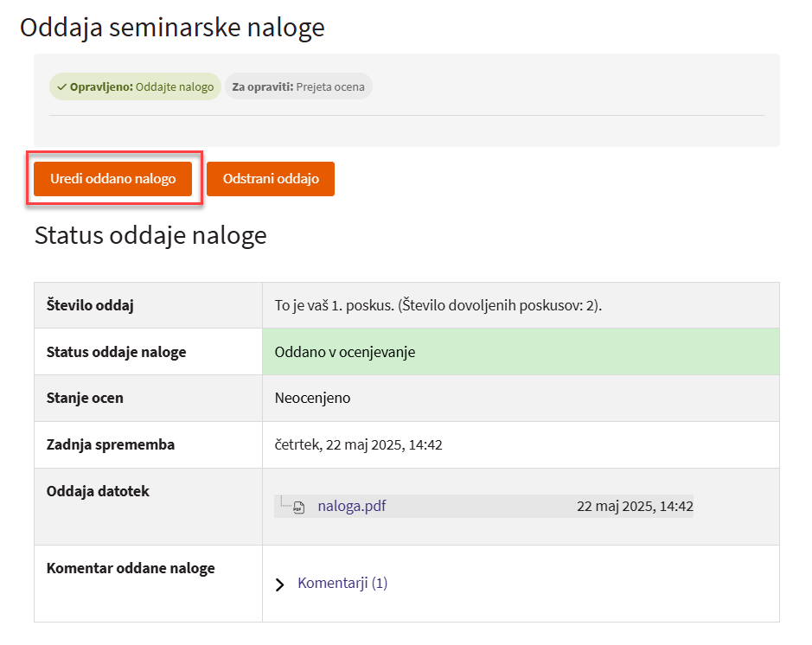Image resolution: width=812 pixels, height=645 pixels.
Task: Click the "četrtek, 22 maj 2025, 14:42" date
Action: (358, 445)
